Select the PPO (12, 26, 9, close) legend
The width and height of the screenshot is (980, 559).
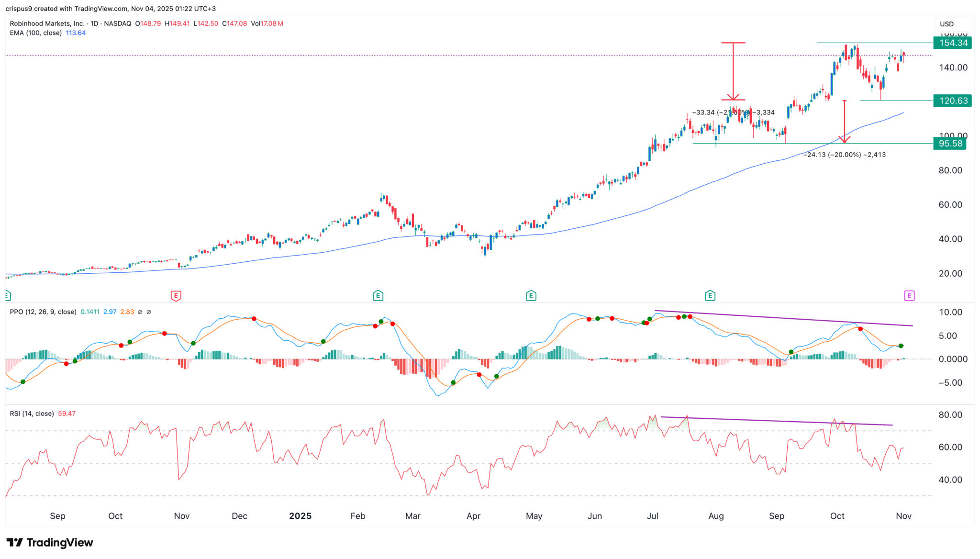(x=43, y=312)
